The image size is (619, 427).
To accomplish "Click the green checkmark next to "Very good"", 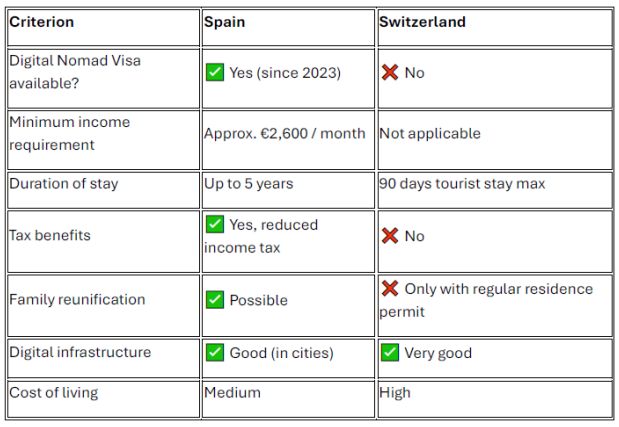I will click(x=389, y=352).
